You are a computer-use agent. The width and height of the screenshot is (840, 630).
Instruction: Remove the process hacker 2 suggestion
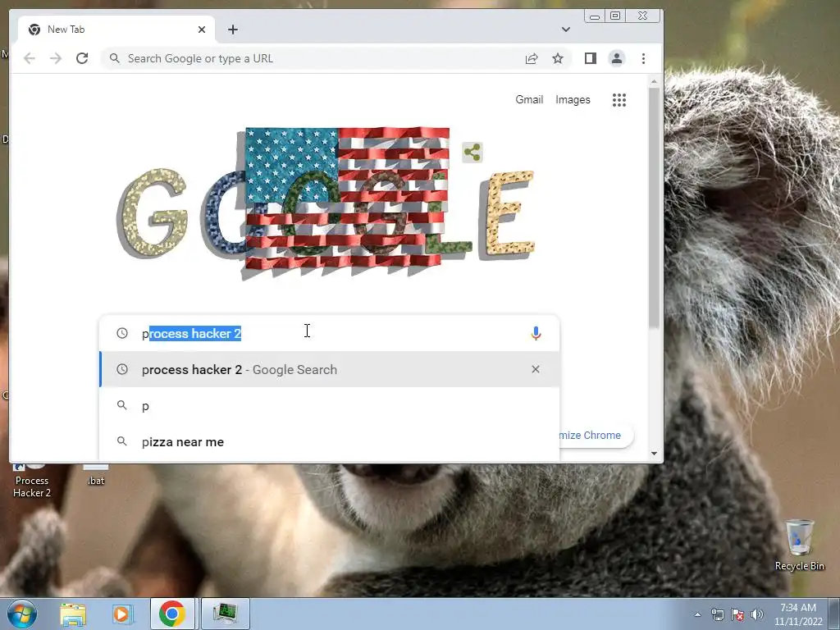(x=535, y=369)
